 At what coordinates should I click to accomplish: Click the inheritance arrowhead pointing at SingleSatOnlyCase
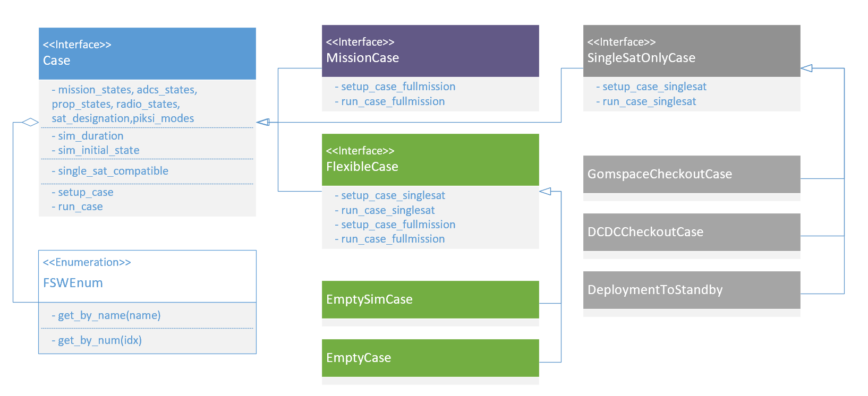click(807, 68)
